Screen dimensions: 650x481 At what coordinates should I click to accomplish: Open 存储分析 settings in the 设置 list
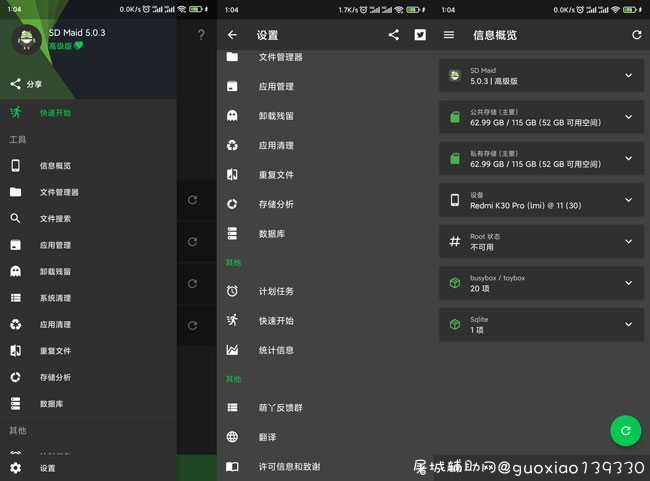[x=325, y=204]
